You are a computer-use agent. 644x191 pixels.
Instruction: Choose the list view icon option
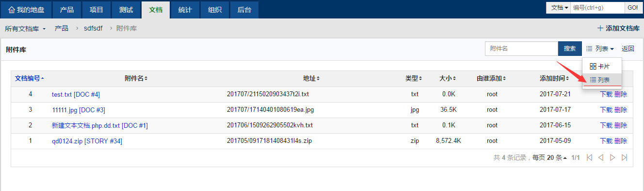(x=593, y=80)
